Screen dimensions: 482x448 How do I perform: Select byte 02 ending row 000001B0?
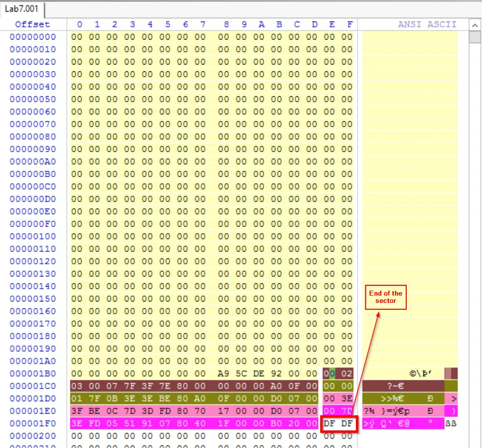coord(347,374)
